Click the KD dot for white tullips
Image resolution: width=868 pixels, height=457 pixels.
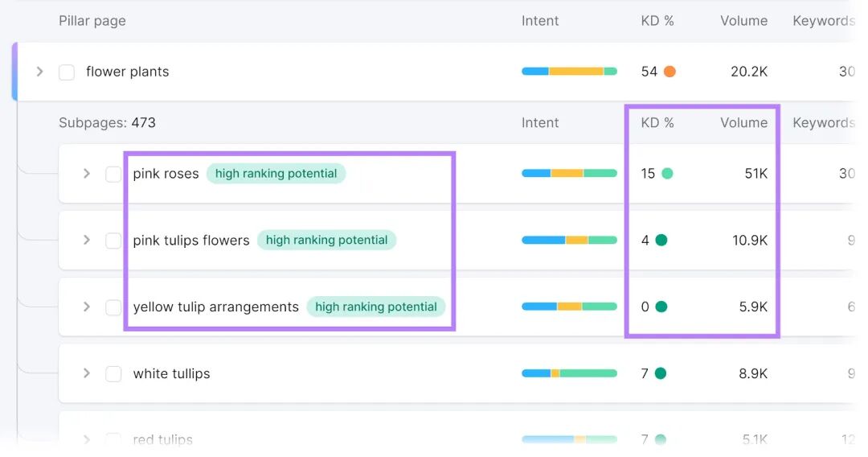661,373
